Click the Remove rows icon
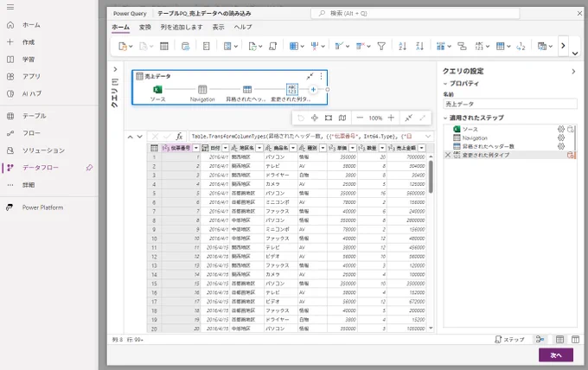Image resolution: width=588 pixels, height=370 pixels. 361,46
